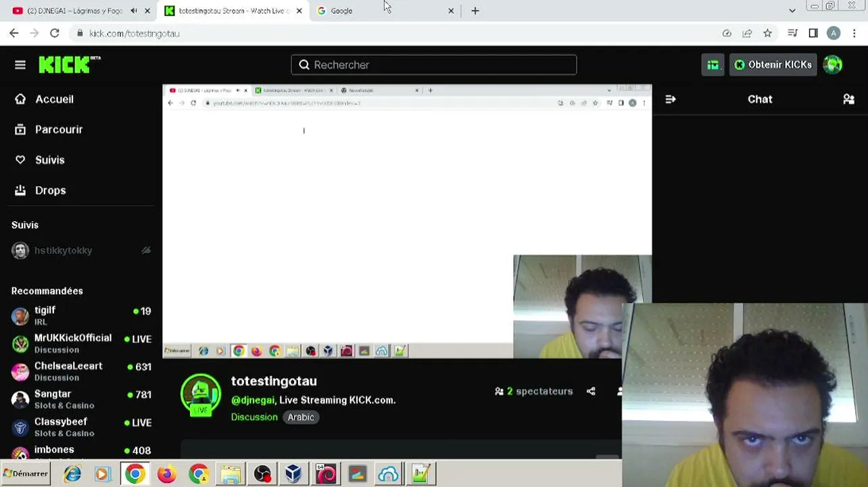Open Firefox from the taskbar
This screenshot has width=868, height=487.
(x=166, y=474)
